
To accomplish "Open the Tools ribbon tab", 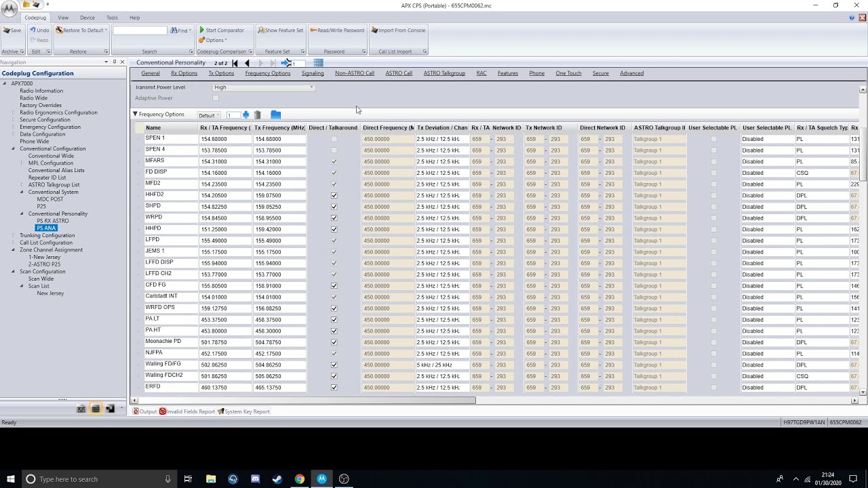I will point(112,18).
